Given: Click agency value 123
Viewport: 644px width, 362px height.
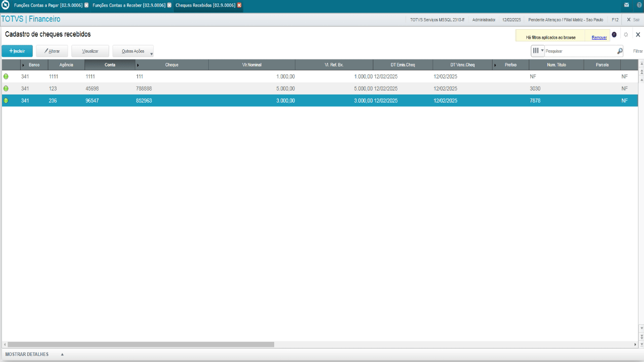Looking at the screenshot, I should [x=53, y=88].
